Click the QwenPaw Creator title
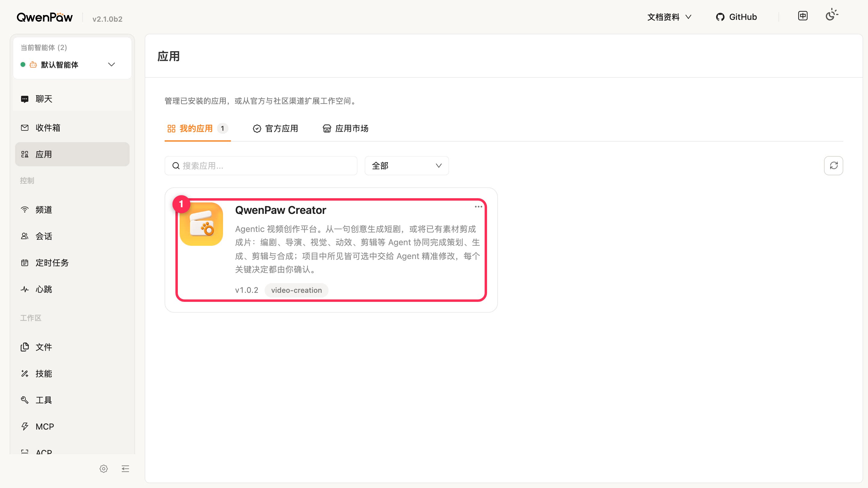The height and width of the screenshot is (488, 868). coord(280,210)
